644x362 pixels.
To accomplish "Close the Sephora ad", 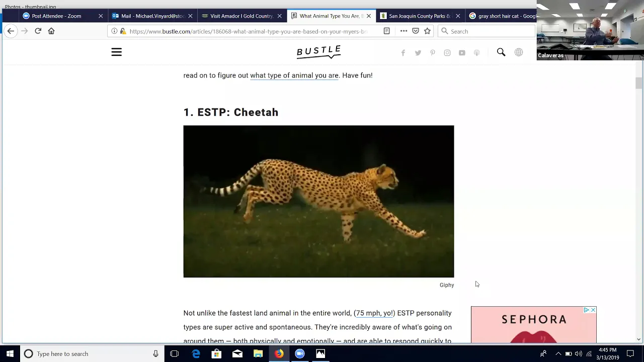I will click(x=593, y=310).
